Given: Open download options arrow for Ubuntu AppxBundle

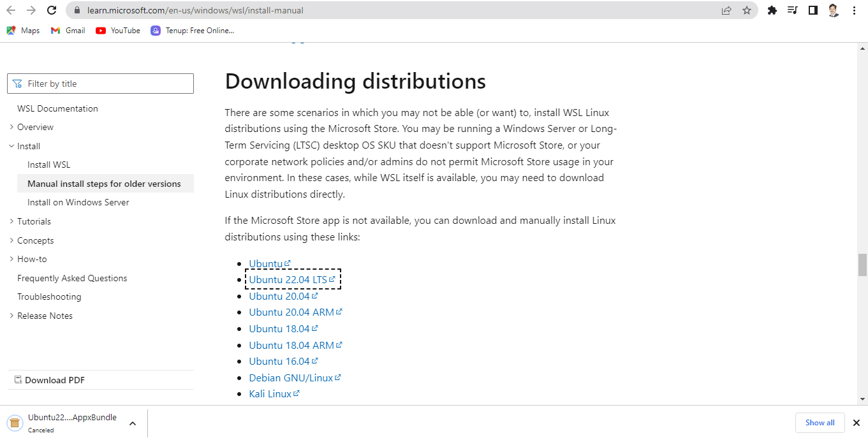Looking at the screenshot, I should [133, 423].
